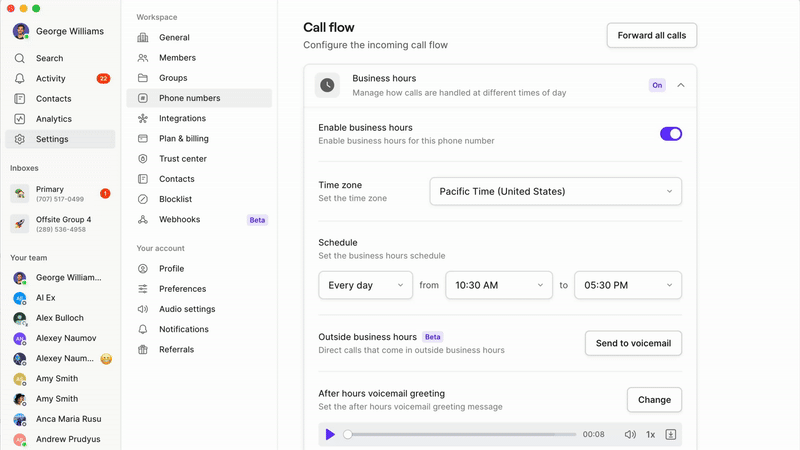Mute the greeting audio volume icon
The height and width of the screenshot is (450, 800).
click(630, 434)
